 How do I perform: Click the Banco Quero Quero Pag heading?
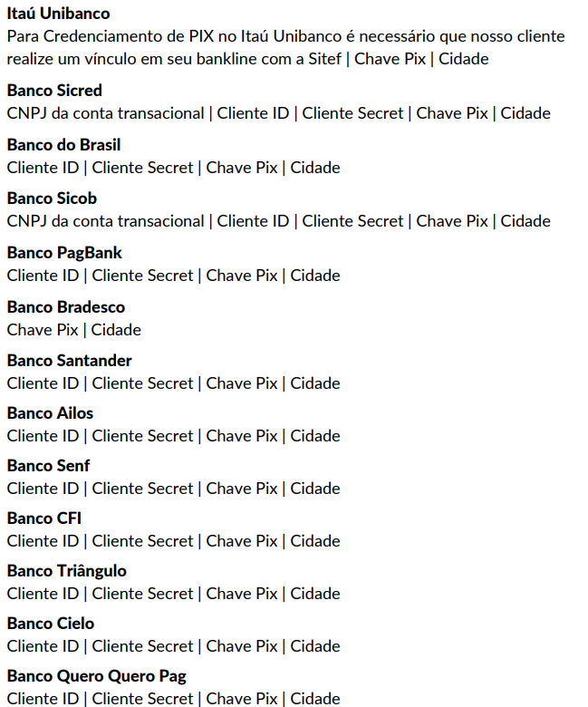coord(96,677)
